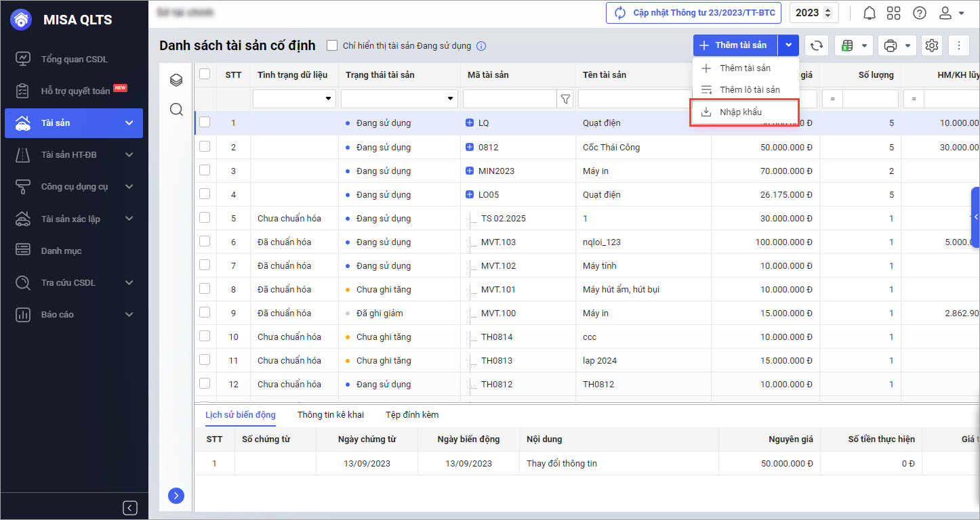Click the help question mark icon
980x520 pixels.
coord(919,13)
